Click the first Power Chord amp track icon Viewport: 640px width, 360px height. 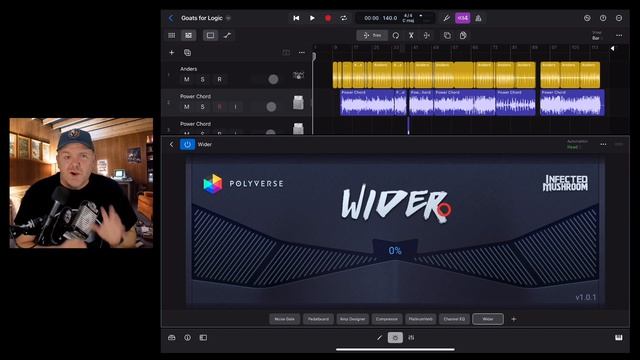coord(298,103)
